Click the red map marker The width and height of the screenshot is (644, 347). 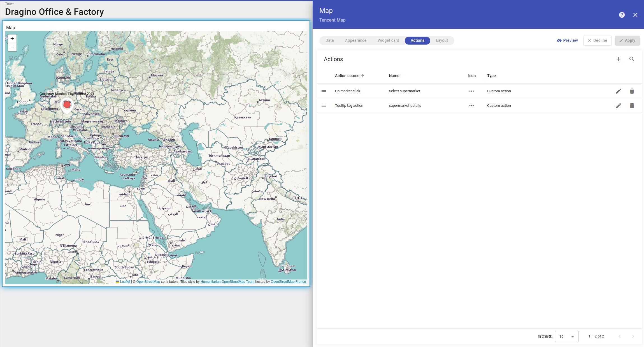coord(67,105)
